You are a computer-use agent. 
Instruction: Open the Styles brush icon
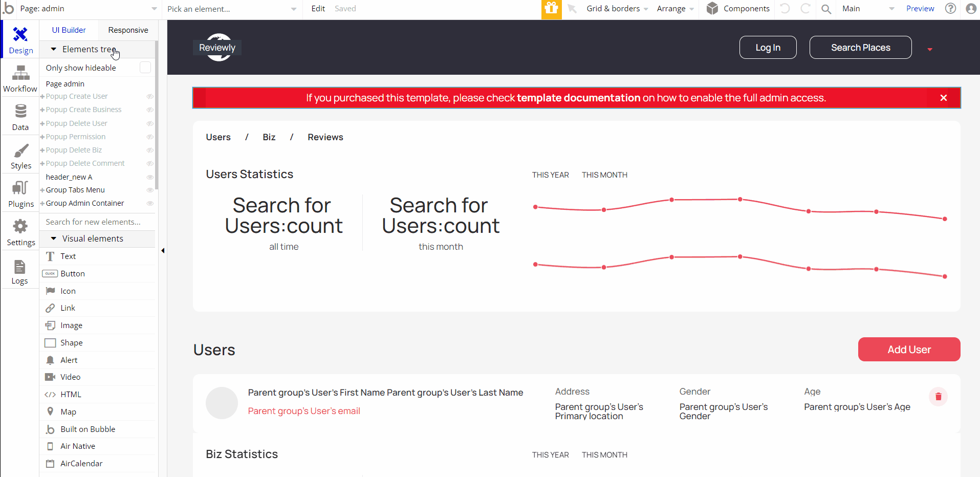click(x=20, y=150)
